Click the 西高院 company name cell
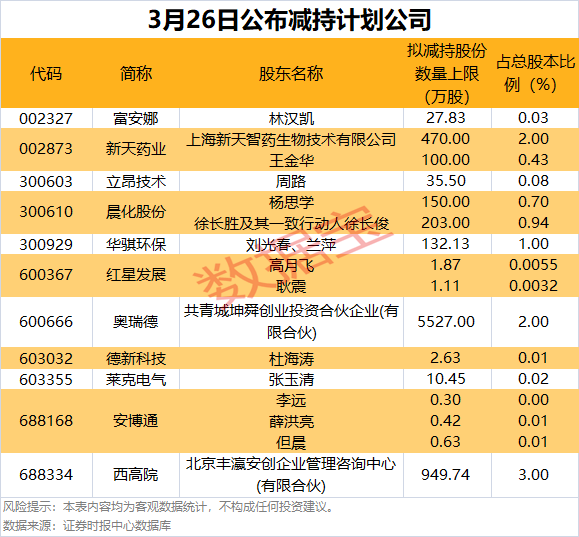Viewport: 579px width, 537px height. [136, 475]
